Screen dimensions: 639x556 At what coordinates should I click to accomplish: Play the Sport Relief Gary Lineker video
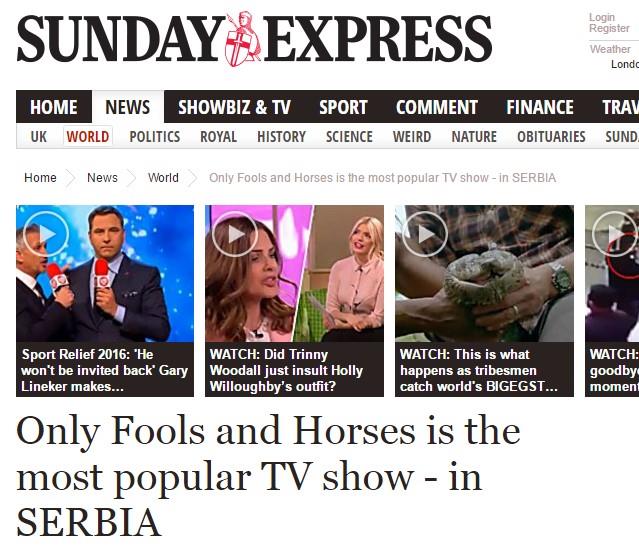click(46, 234)
